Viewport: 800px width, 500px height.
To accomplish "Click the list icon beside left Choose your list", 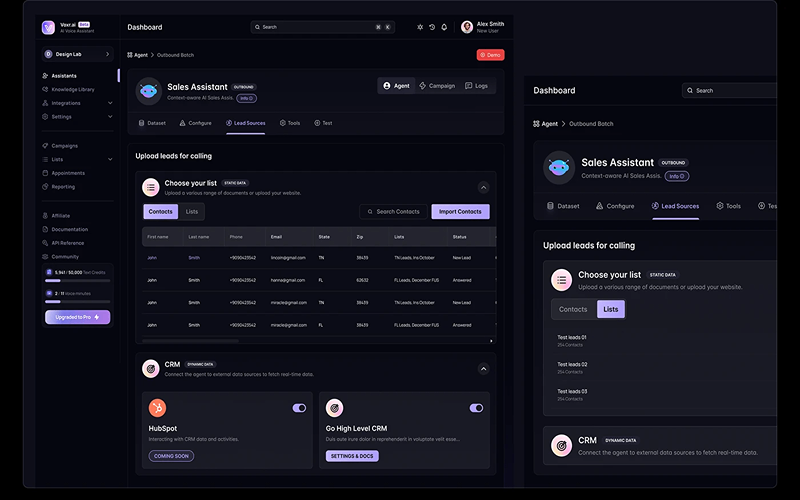I will 151,187.
